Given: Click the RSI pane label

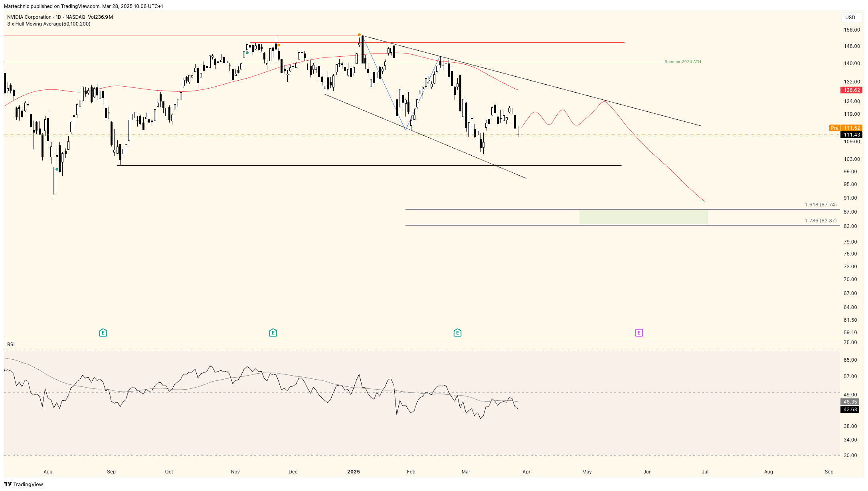Looking at the screenshot, I should [x=11, y=344].
